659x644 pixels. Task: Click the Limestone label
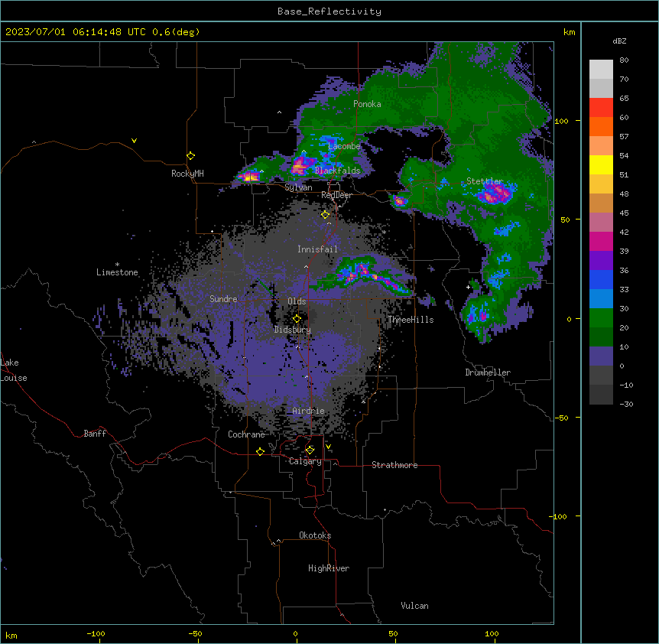click(117, 272)
